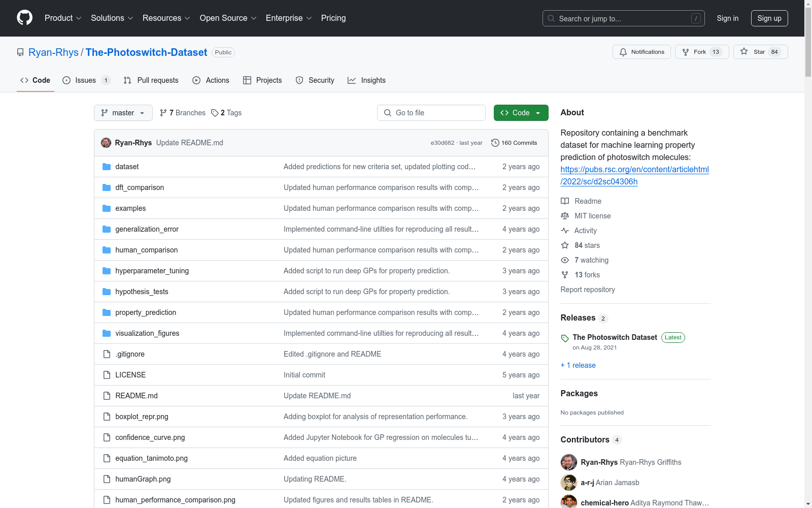Image resolution: width=812 pixels, height=508 pixels.
Task: Click the Notifications bell icon
Action: coord(623,52)
